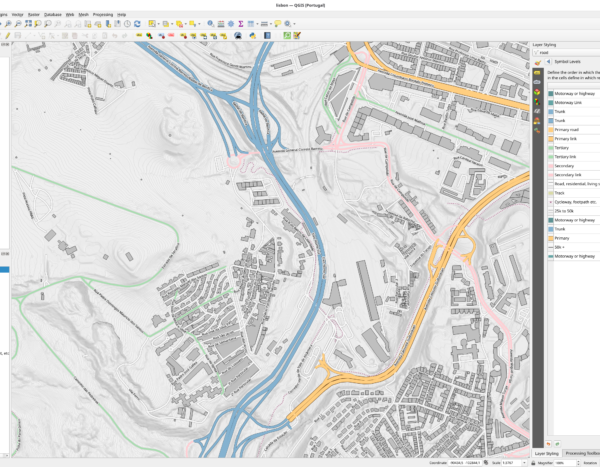Select Masks tab in Layer Styling sidebar
Image resolution: width=600 pixels, height=467 pixels.
click(537, 82)
